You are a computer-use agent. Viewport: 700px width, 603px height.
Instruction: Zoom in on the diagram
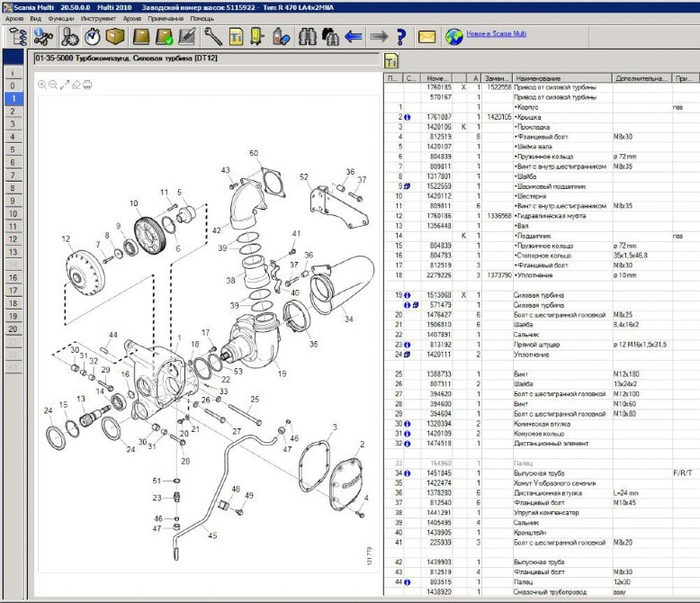[41, 85]
